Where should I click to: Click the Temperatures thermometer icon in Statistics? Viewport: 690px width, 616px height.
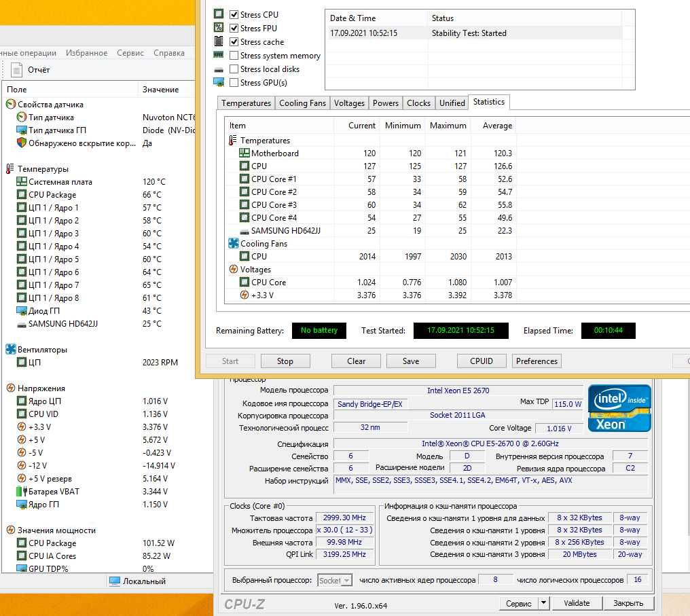[233, 140]
